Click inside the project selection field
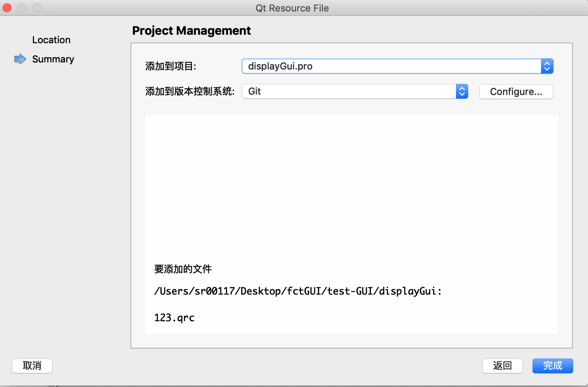 (x=370, y=66)
